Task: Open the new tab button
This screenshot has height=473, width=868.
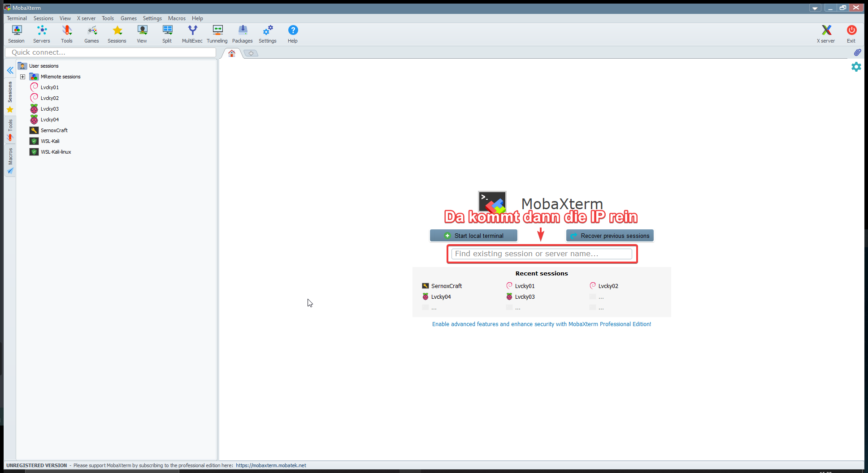Action: (251, 53)
